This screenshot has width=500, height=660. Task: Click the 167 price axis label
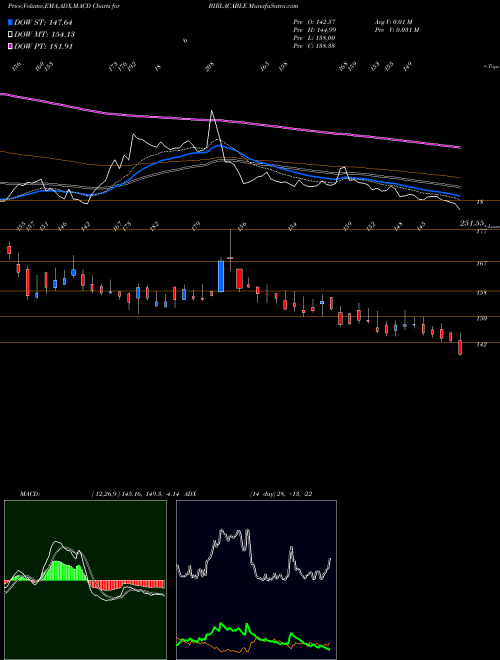(x=481, y=263)
